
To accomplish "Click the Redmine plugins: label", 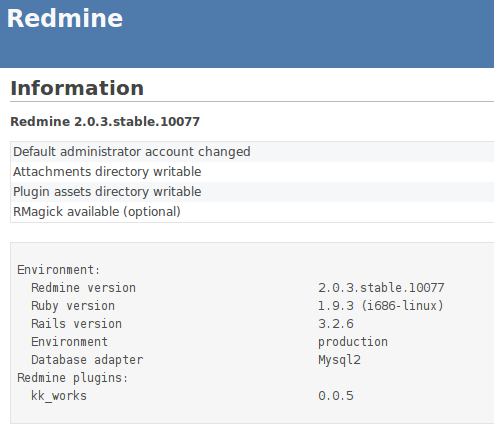I will [73, 378].
